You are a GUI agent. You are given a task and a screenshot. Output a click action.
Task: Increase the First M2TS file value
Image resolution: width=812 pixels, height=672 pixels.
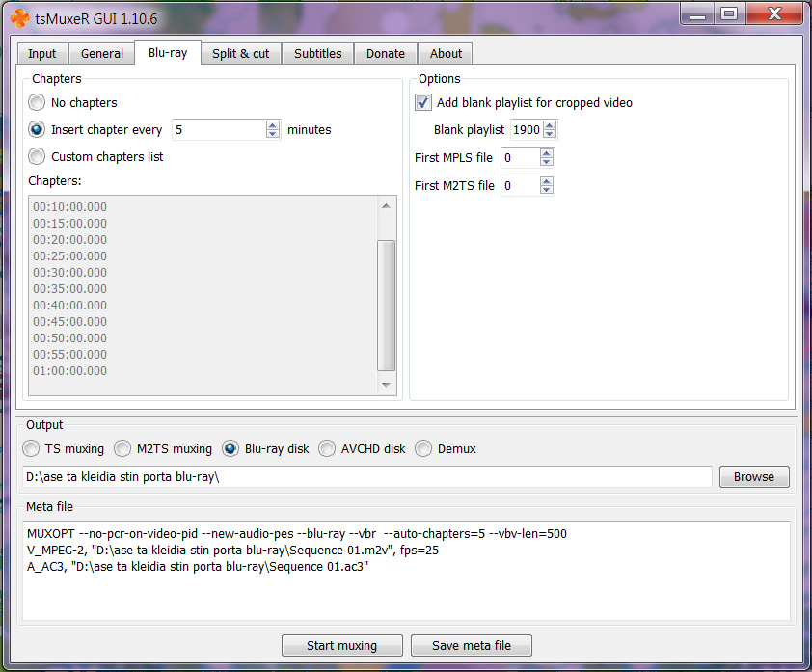click(x=547, y=181)
